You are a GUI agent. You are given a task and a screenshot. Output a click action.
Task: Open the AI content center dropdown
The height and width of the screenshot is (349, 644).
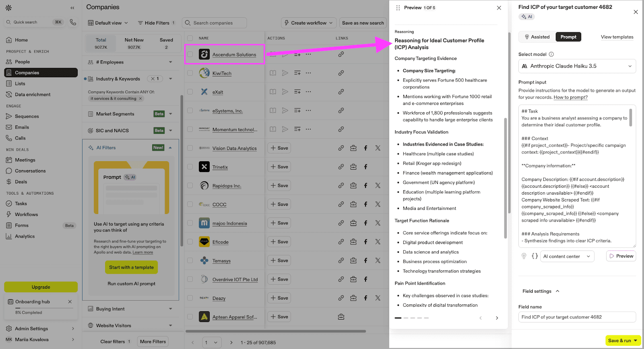[x=567, y=256]
